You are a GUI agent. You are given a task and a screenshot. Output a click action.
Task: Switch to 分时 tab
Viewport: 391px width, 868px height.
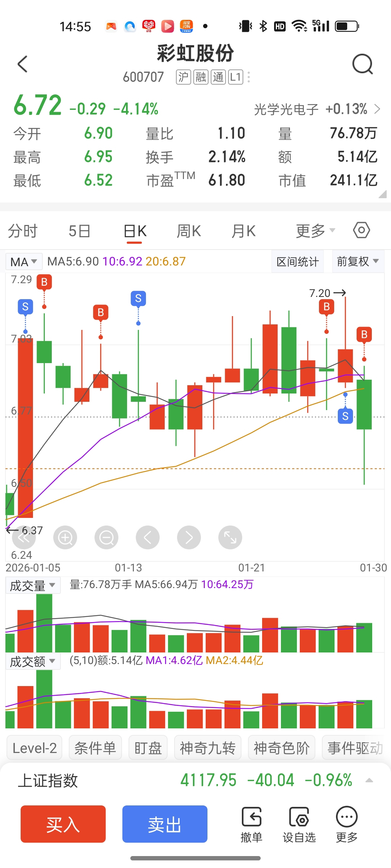tap(23, 231)
